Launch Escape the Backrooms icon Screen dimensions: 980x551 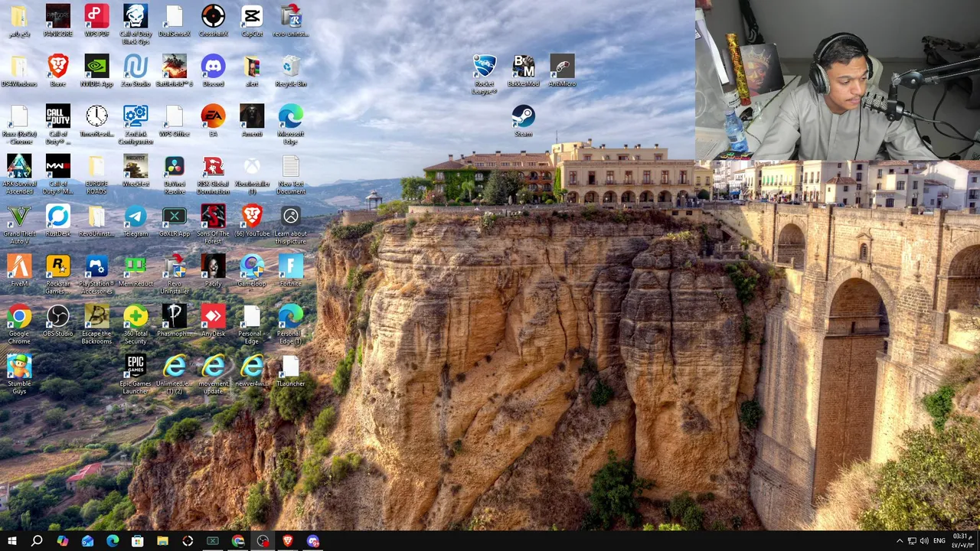click(96, 323)
